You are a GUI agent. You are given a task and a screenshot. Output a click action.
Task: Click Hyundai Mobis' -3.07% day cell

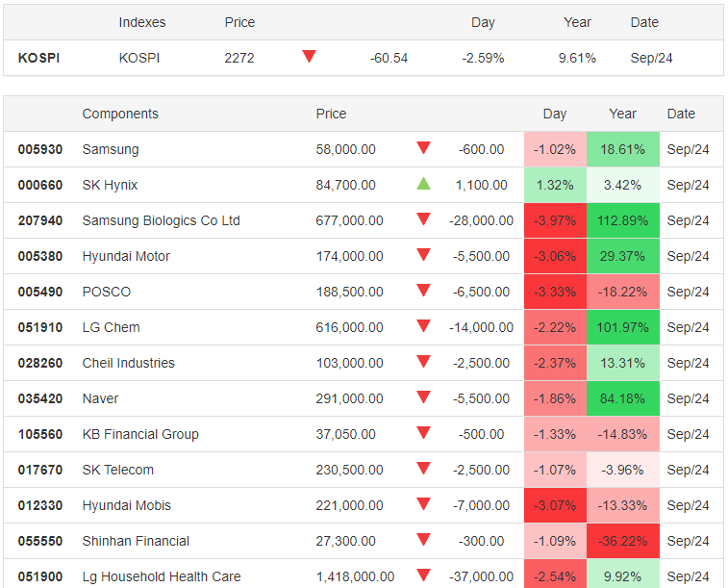click(x=555, y=505)
